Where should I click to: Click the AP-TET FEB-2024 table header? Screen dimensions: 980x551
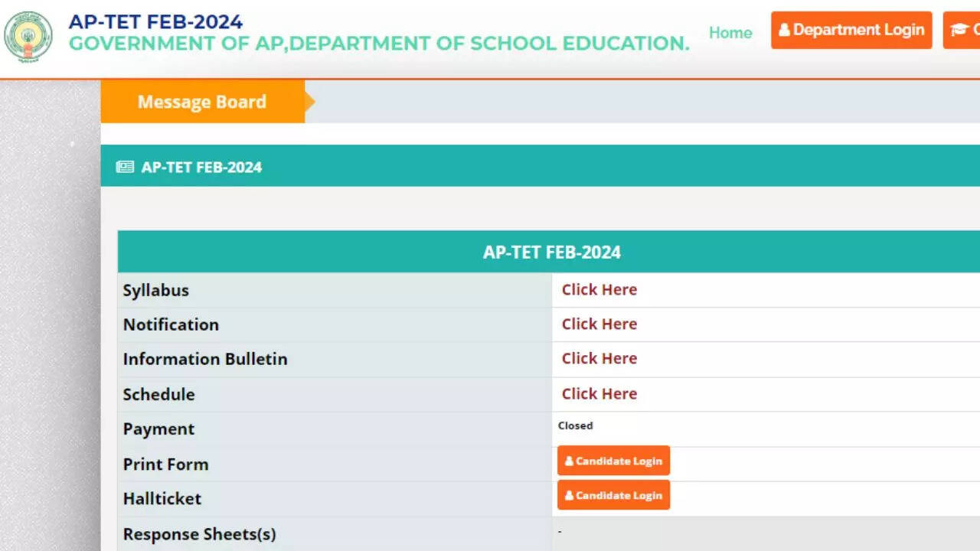coord(551,253)
